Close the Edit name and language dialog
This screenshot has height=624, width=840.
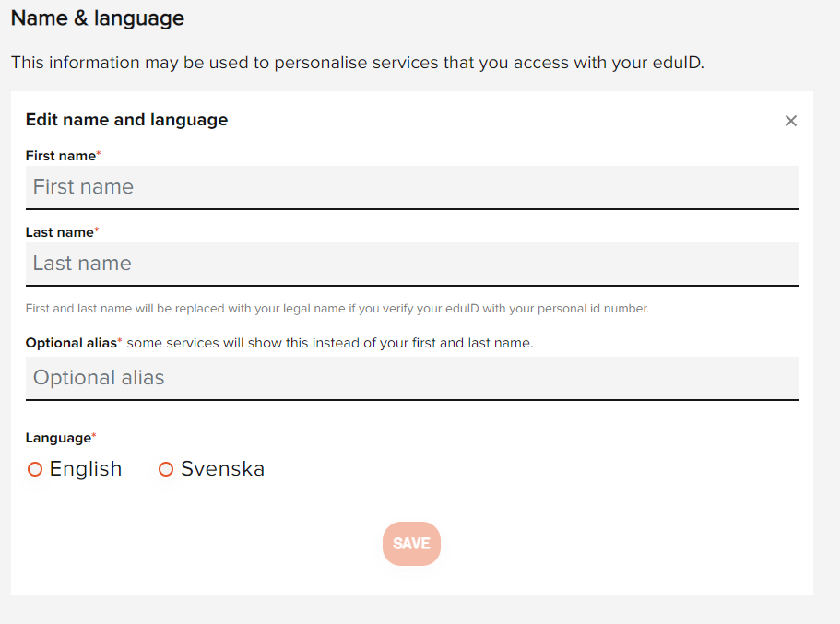pos(790,121)
